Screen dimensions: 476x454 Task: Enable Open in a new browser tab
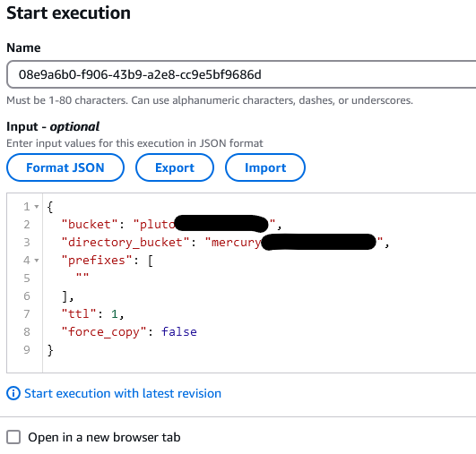13,437
